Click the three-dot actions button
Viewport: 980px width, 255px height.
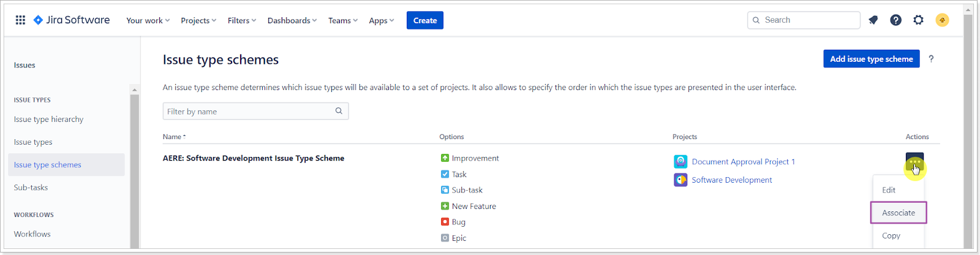914,162
